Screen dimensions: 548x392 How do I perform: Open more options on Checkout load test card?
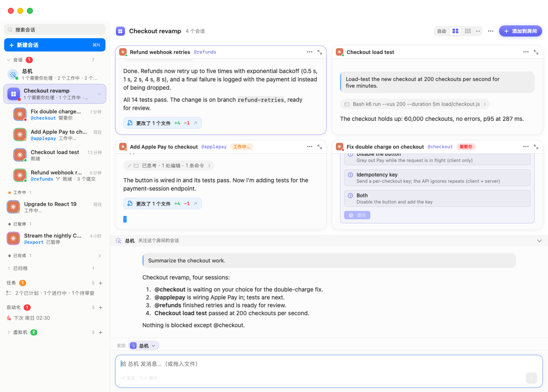[x=526, y=52]
